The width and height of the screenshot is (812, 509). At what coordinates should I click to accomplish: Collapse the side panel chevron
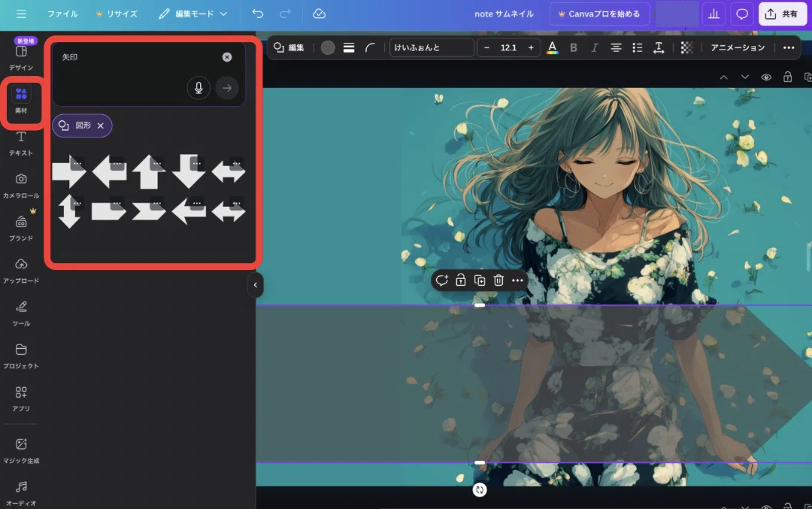(x=256, y=285)
